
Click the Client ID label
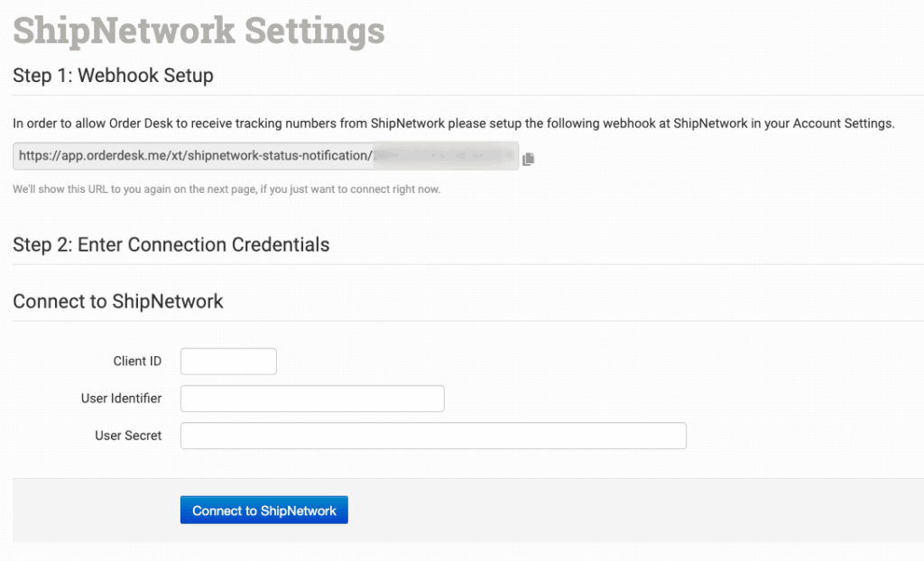pyautogui.click(x=137, y=362)
